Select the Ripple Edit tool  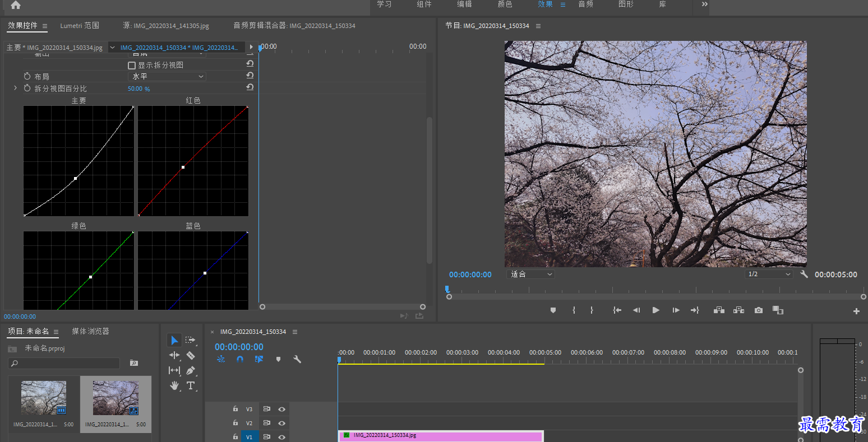click(x=174, y=355)
